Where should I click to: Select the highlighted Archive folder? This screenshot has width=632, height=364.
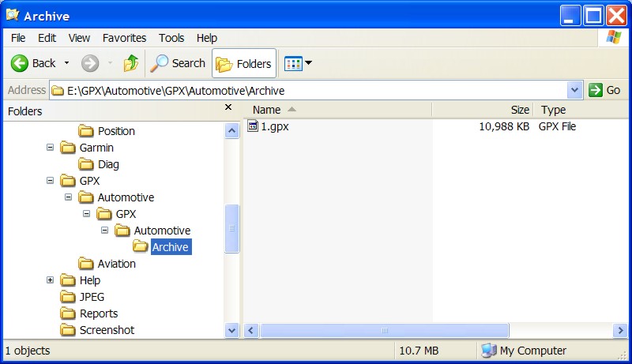click(x=170, y=247)
